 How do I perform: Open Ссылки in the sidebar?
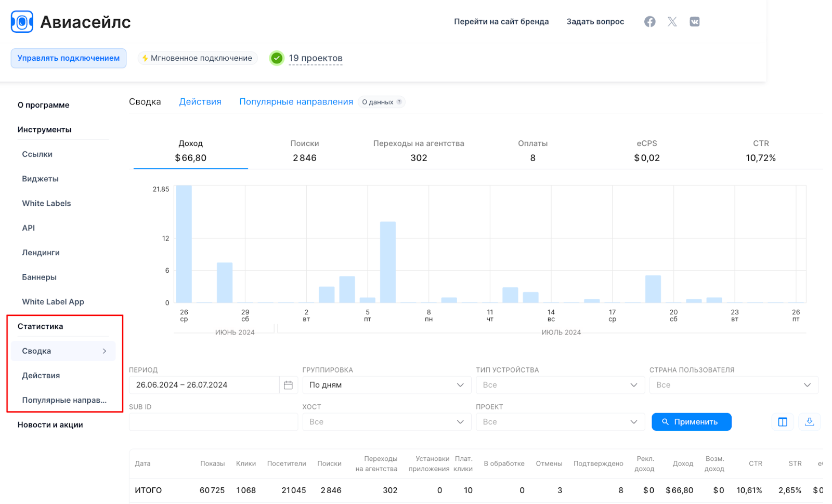pyautogui.click(x=37, y=154)
